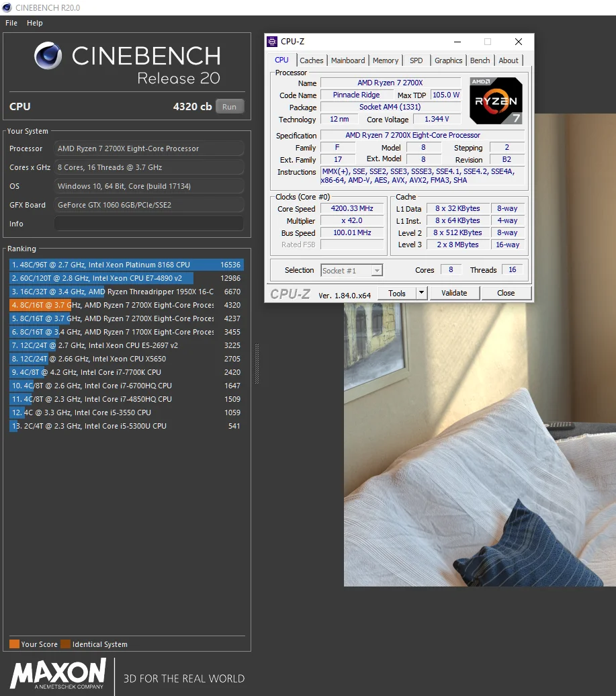Viewport: 616px width, 696px height.
Task: Select the Core i5-3550 ranking entry
Action: (x=126, y=412)
